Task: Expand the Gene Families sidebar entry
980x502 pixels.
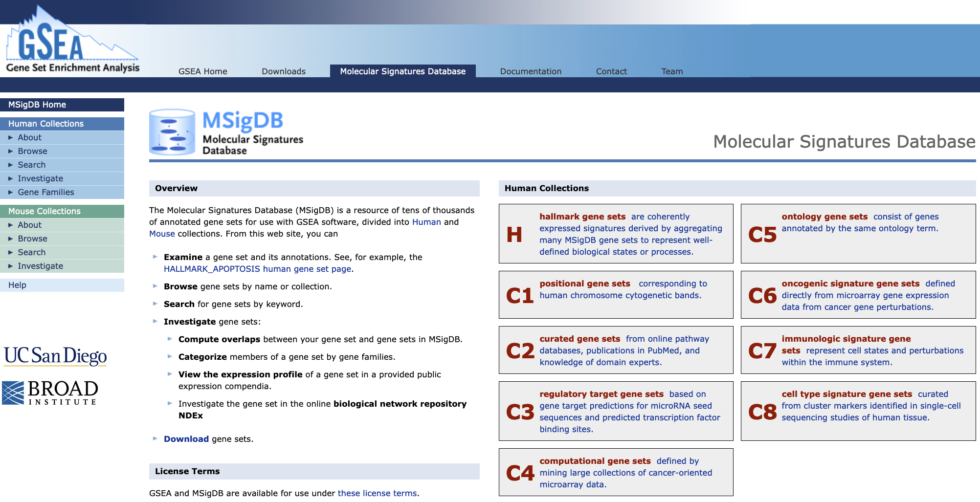Action: [46, 192]
